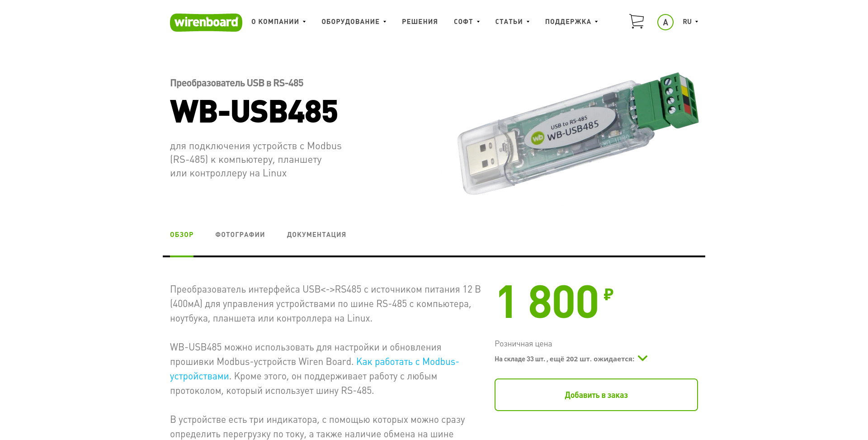Expand the О компании menu
Screen dimensions: 868x440
click(x=278, y=22)
